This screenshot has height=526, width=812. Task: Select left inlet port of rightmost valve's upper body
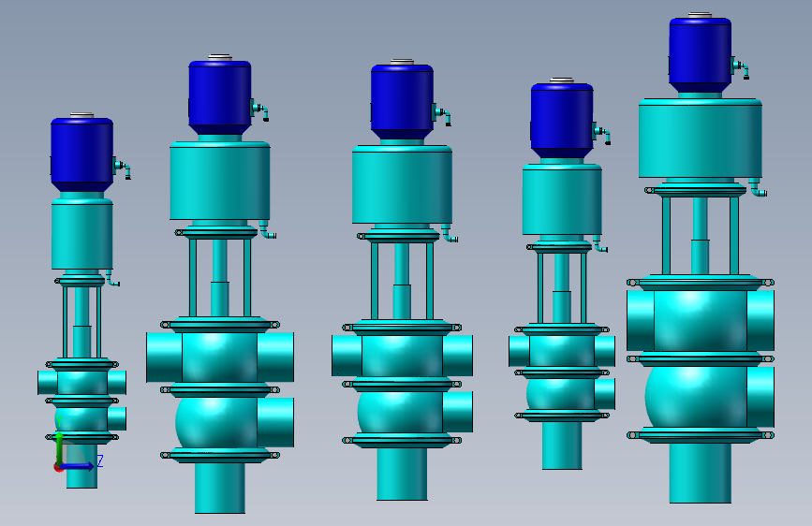(640, 320)
